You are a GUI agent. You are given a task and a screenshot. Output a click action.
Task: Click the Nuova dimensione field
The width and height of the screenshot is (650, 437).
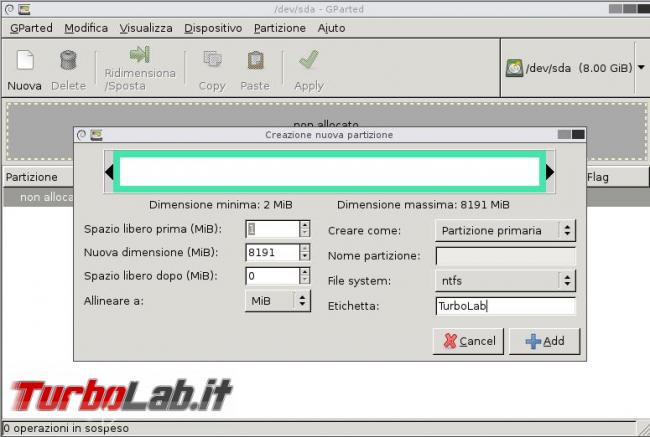click(x=272, y=252)
